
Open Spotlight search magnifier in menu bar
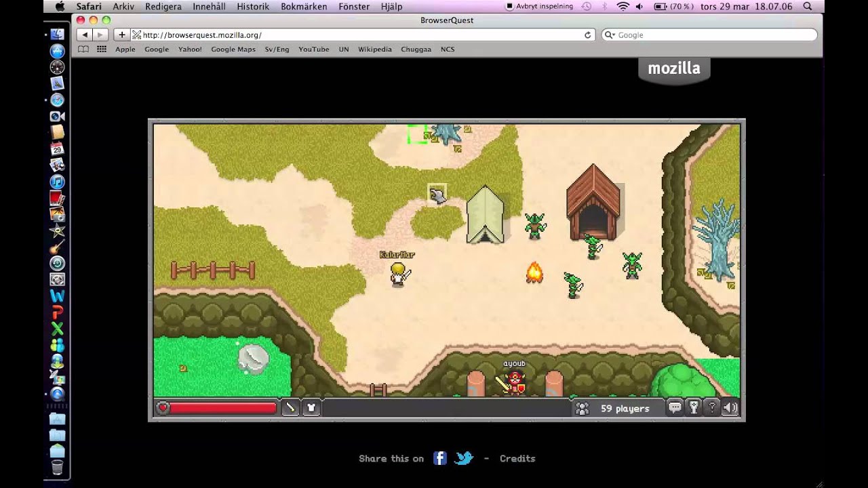pyautogui.click(x=807, y=6)
